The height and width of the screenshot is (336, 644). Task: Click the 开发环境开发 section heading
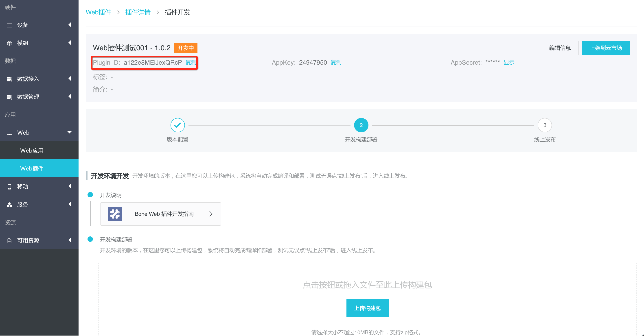pyautogui.click(x=110, y=176)
